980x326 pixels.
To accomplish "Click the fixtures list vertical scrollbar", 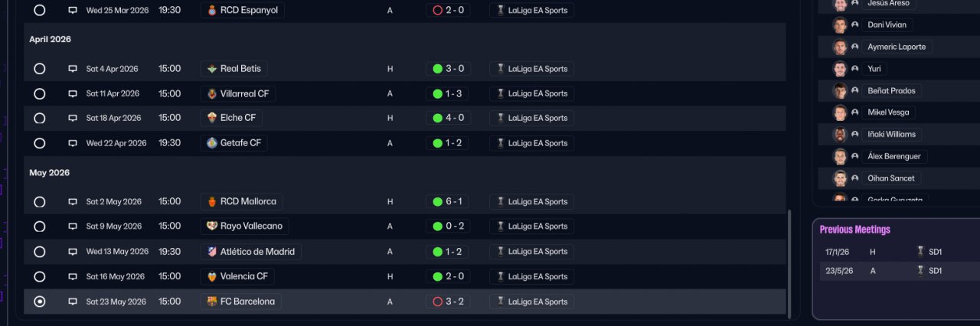I will (789, 262).
